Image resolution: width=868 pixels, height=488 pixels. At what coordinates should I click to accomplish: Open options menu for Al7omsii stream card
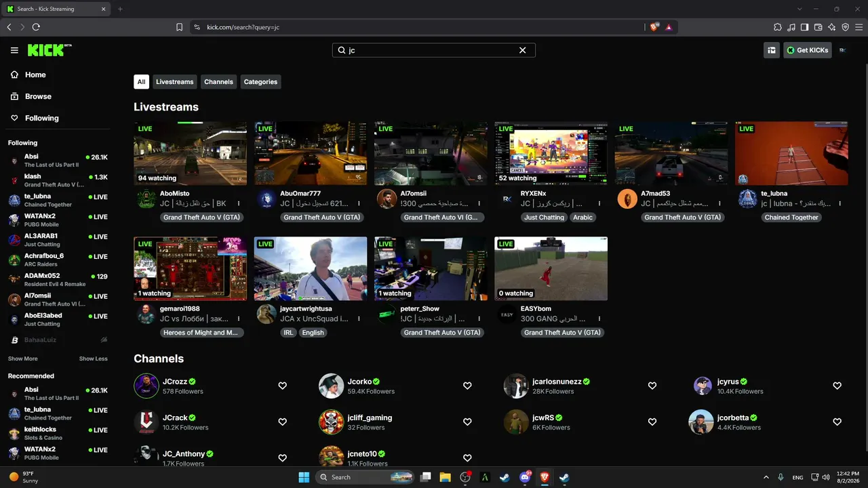pos(479,203)
